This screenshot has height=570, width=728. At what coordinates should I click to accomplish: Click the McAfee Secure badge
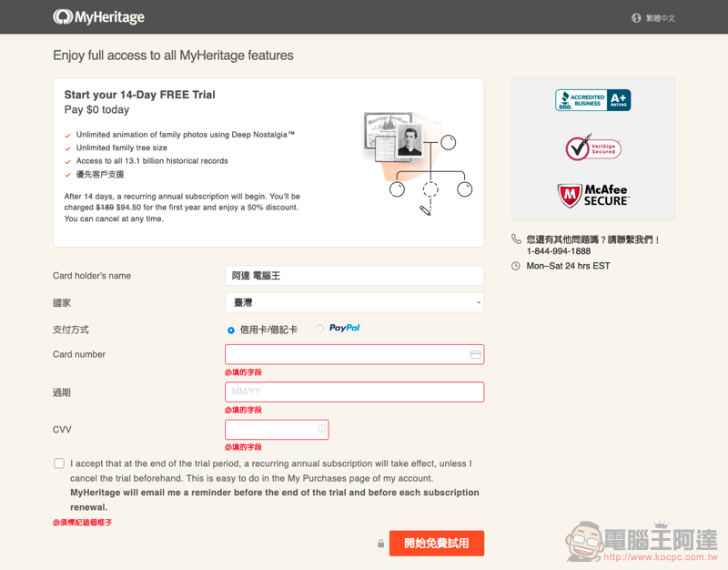[x=593, y=196]
